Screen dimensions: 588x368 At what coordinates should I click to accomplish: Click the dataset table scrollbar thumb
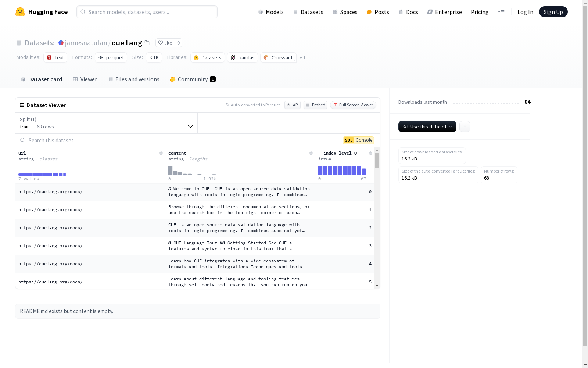click(377, 160)
